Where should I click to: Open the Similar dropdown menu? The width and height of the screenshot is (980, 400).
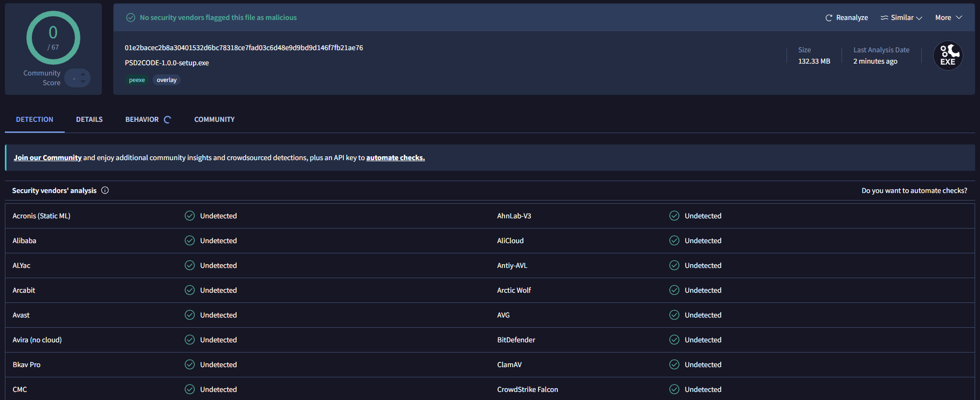tap(901, 18)
